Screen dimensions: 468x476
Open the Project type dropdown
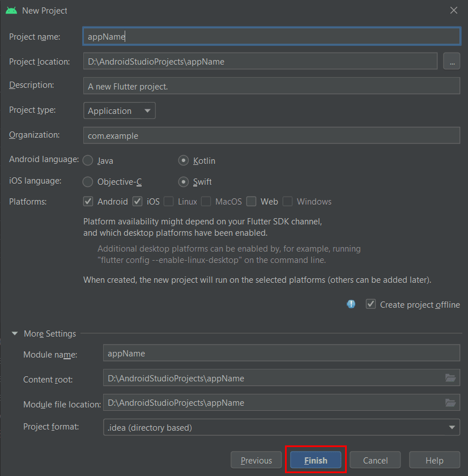120,110
